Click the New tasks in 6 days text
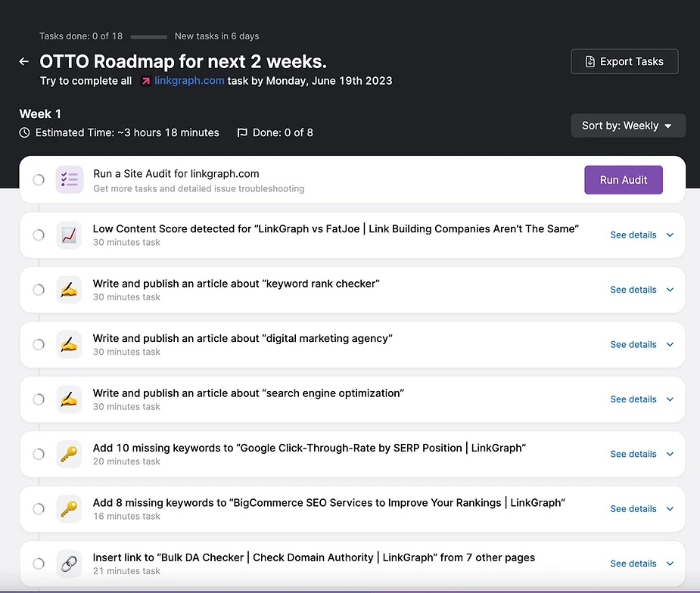700x593 pixels. pos(216,36)
